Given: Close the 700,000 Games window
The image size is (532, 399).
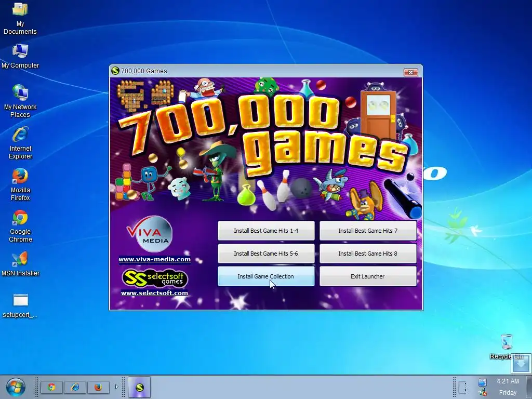Looking at the screenshot, I should 410,72.
